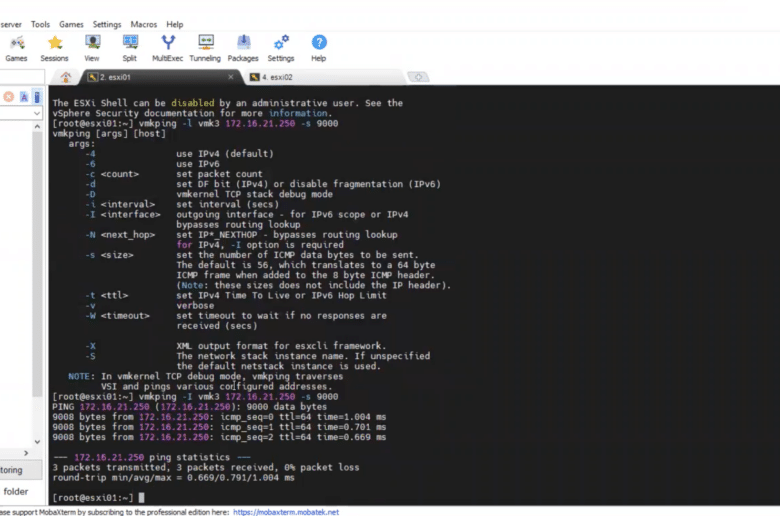Open the View toolbar icon

(92, 48)
